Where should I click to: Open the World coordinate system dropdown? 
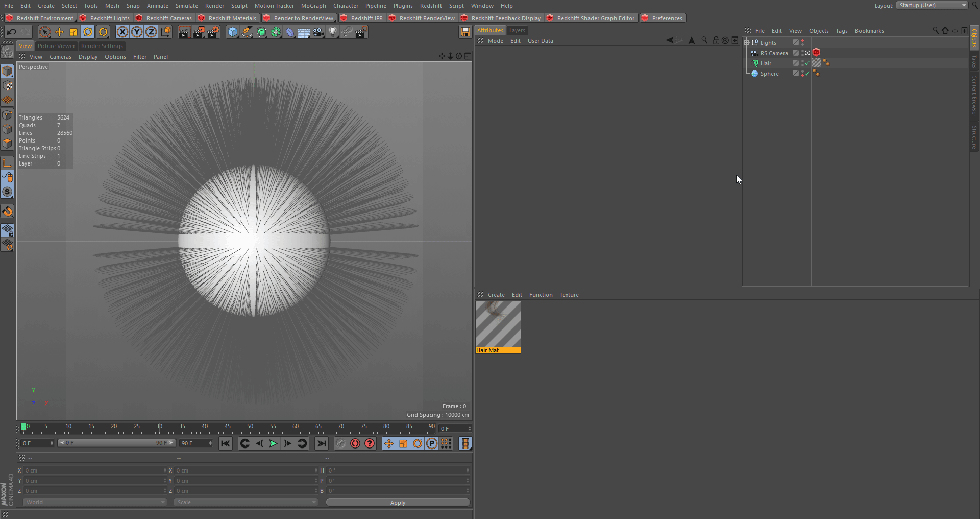coord(94,502)
